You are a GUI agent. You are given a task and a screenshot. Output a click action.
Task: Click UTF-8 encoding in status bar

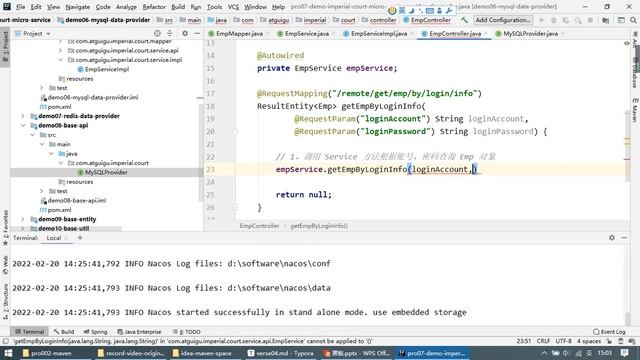[x=564, y=341]
